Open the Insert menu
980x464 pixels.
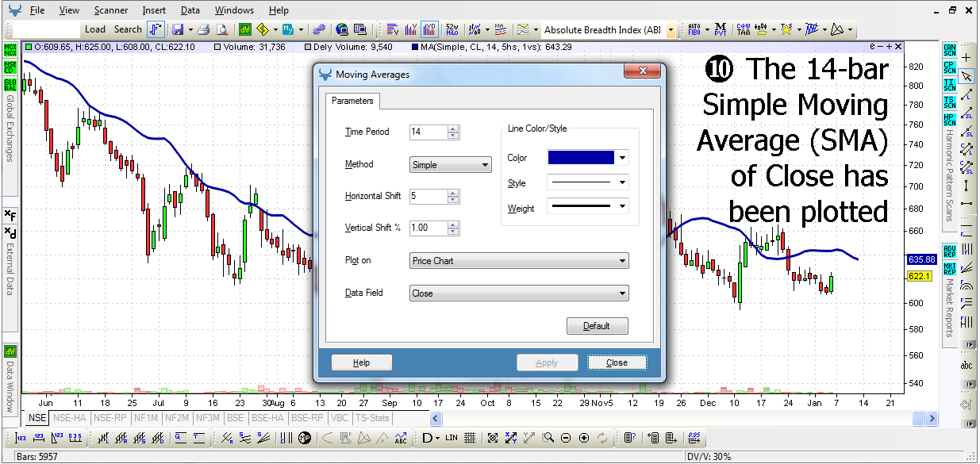(154, 10)
